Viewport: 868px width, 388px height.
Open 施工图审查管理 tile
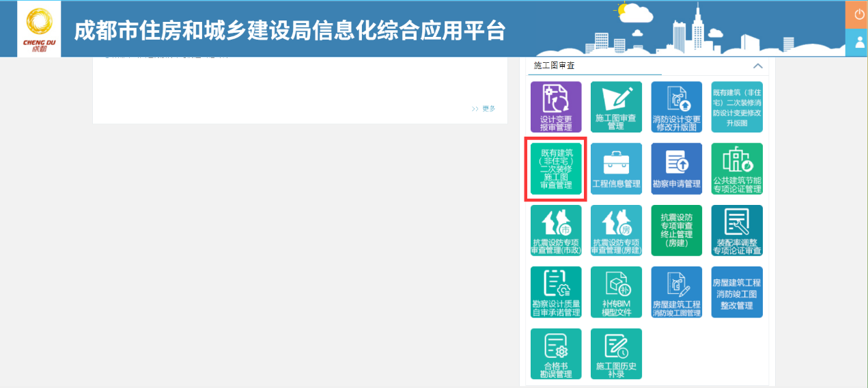(x=616, y=107)
